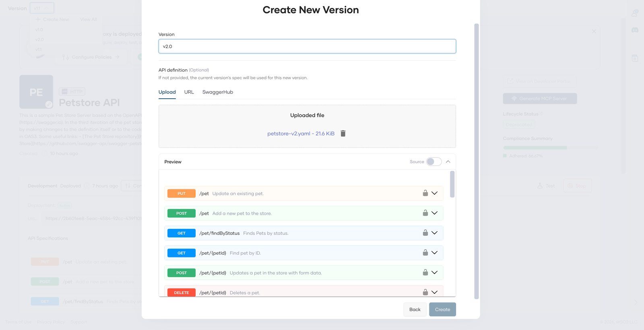Click the boxed B icon in the background sidebar

pyautogui.click(x=635, y=58)
